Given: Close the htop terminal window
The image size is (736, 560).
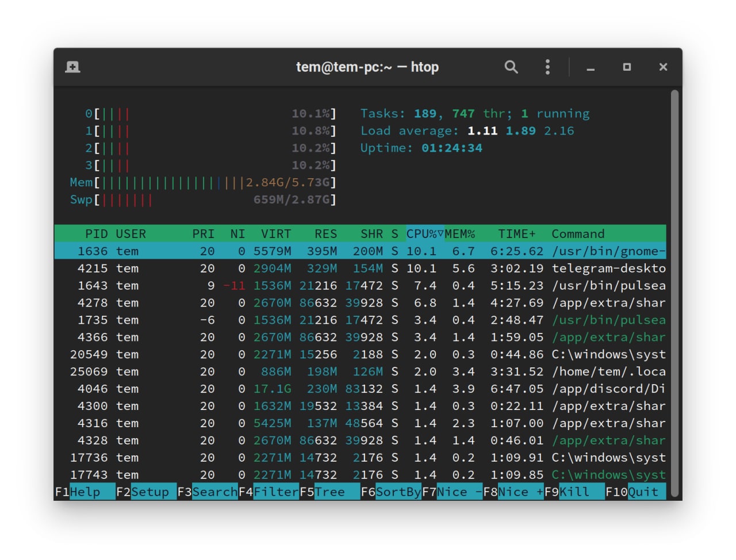Looking at the screenshot, I should [663, 67].
